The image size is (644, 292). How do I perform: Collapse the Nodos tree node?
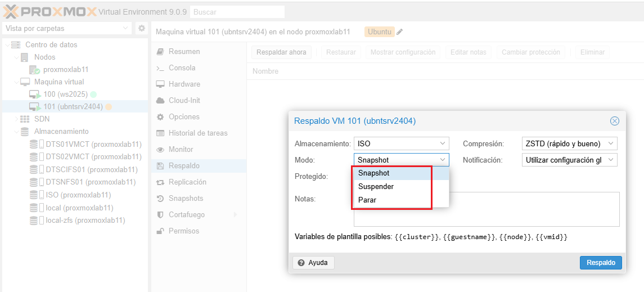tap(16, 57)
